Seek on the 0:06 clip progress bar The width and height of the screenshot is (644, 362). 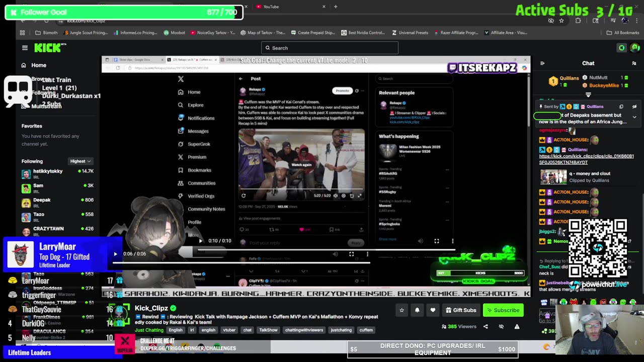tap(241, 262)
